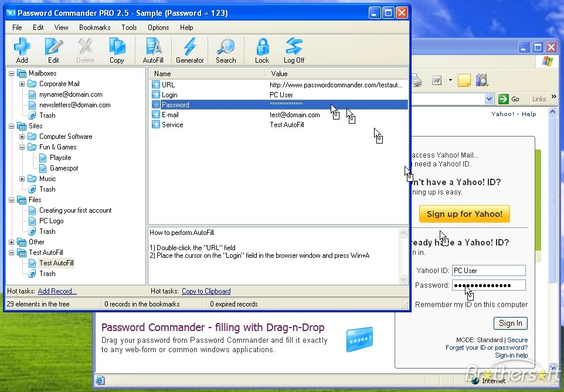Click the Go arrow icon in browser window
The image size is (564, 392).
(504, 99)
